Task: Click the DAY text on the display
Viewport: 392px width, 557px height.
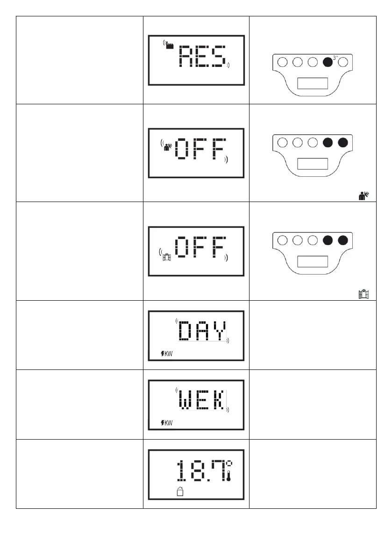Action: (203, 332)
